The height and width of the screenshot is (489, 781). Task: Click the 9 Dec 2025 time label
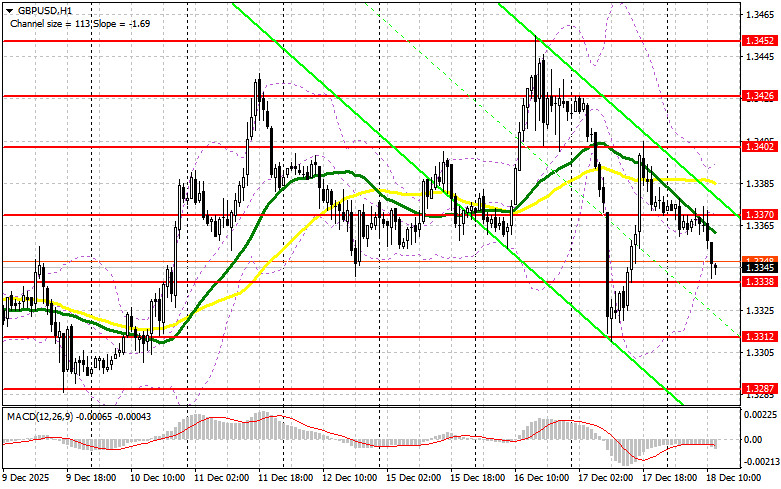26,478
